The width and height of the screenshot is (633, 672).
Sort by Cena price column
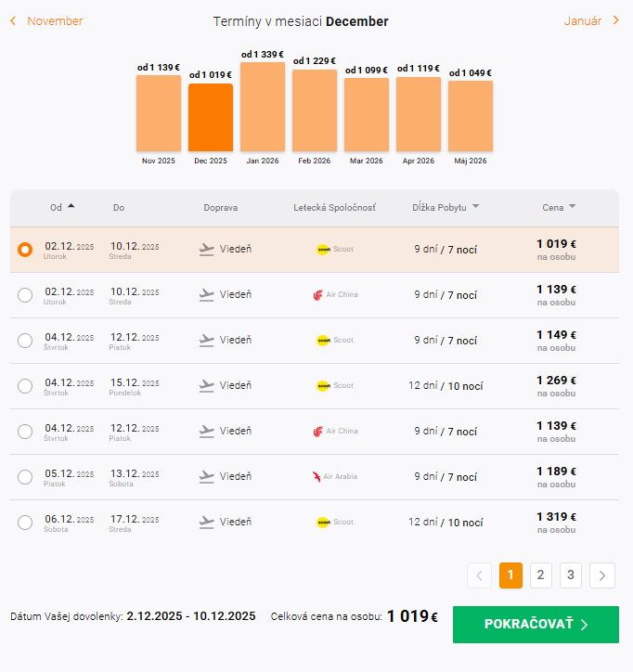[x=573, y=207]
